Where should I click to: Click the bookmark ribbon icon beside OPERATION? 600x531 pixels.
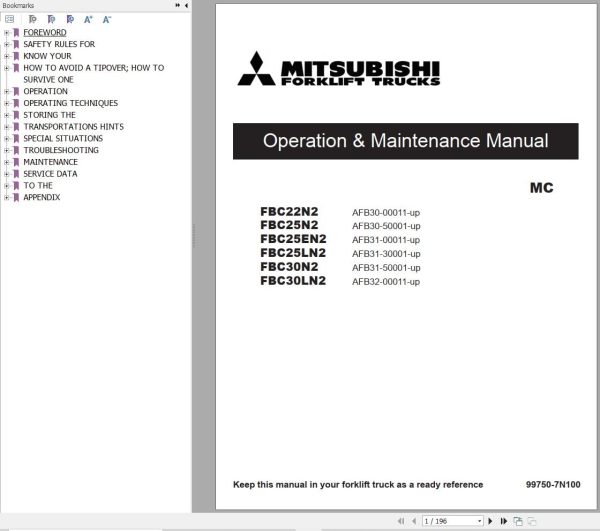point(16,91)
